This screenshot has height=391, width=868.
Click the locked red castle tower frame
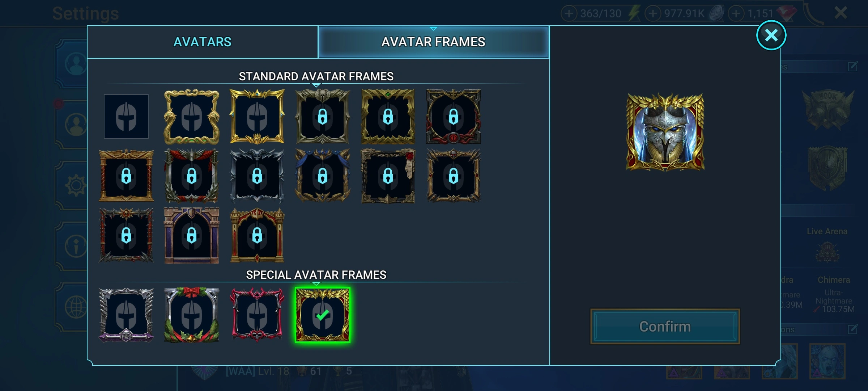click(x=257, y=235)
